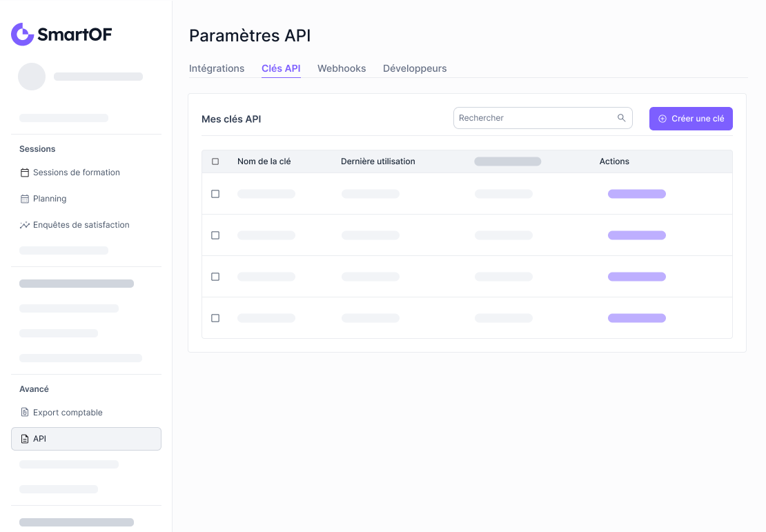
Task: Click the plus icon in Créer une clé
Action: point(662,119)
